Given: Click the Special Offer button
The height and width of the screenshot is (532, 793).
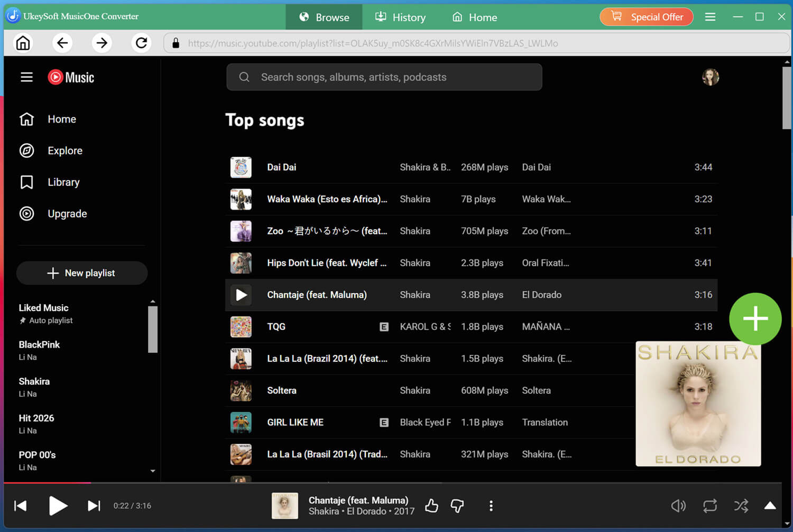Looking at the screenshot, I should click(x=647, y=17).
